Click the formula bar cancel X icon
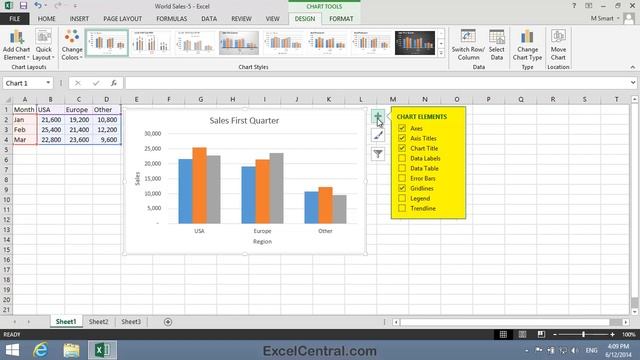Image resolution: width=640 pixels, height=360 pixels. click(78, 83)
